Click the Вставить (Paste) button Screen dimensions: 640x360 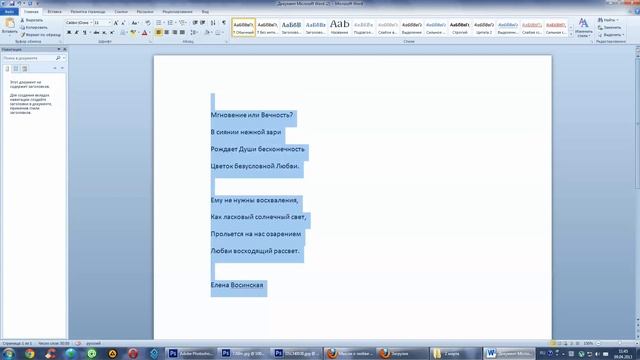tap(9, 27)
